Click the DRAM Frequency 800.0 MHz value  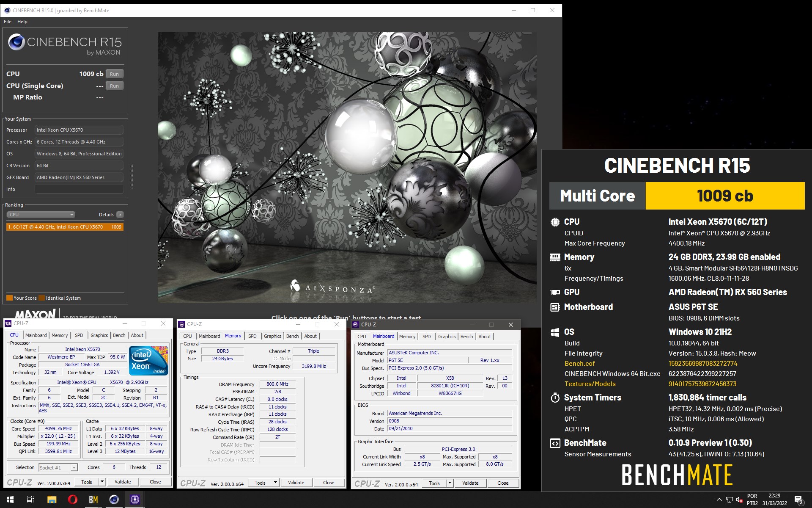pos(277,384)
